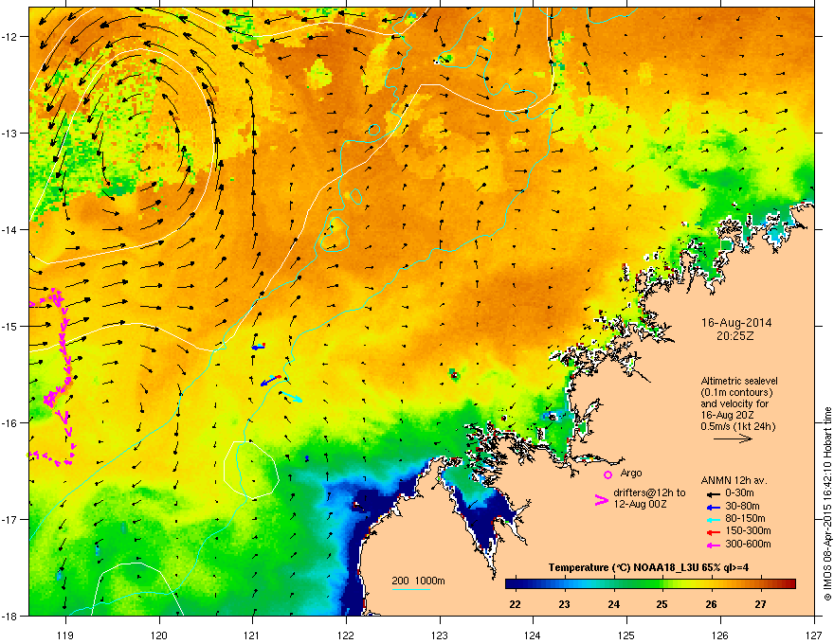Click the "30-80m" depth label
This screenshot has width=834, height=644.
(x=742, y=506)
